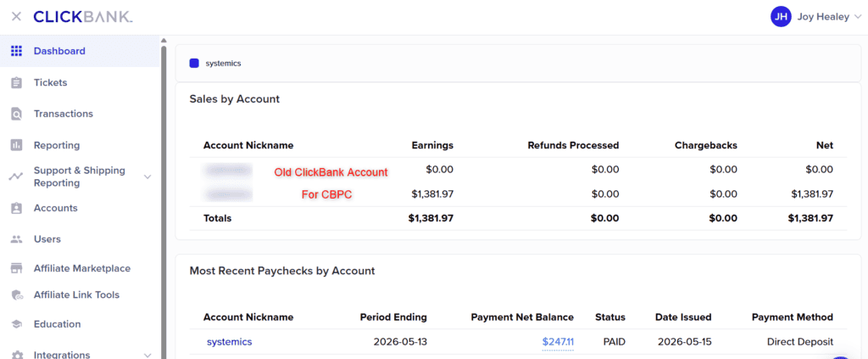Expand the Integrations chevron

(147, 355)
